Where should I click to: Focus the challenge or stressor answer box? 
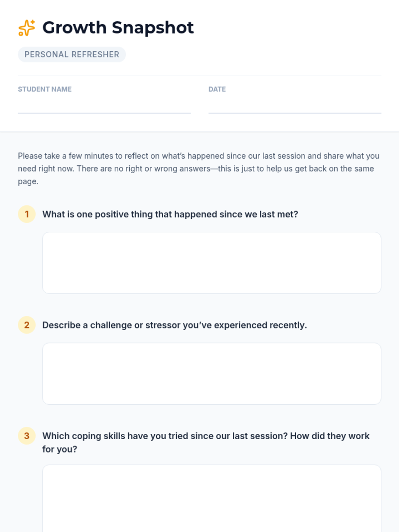(211, 373)
